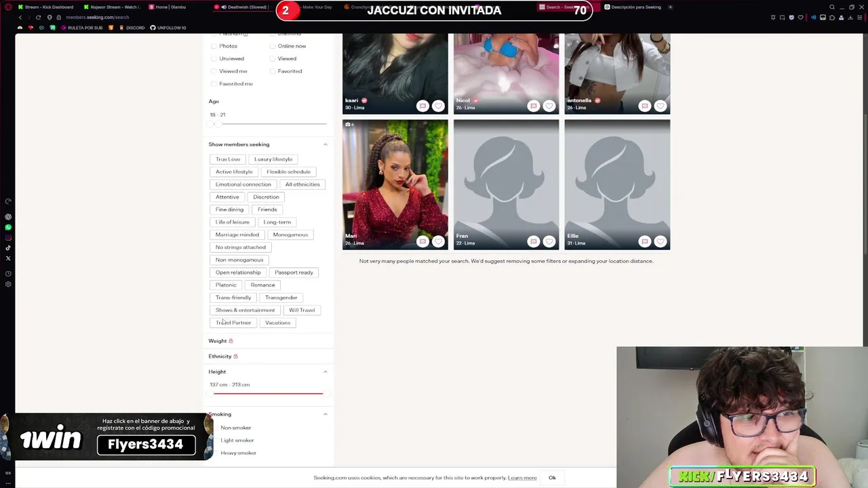The width and height of the screenshot is (868, 488).
Task: Open Instagram in the browser sidebar
Action: (x=8, y=237)
